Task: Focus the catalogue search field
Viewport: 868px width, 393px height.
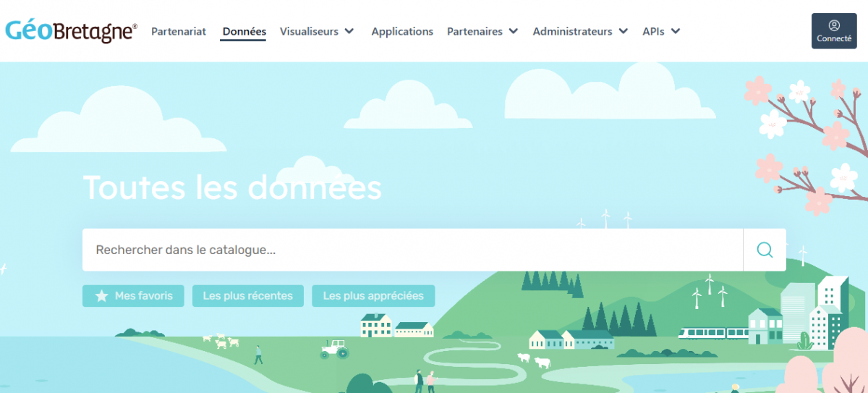Action: coord(412,250)
